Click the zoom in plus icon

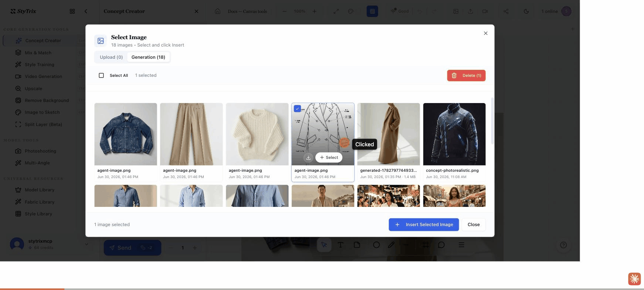click(x=314, y=11)
